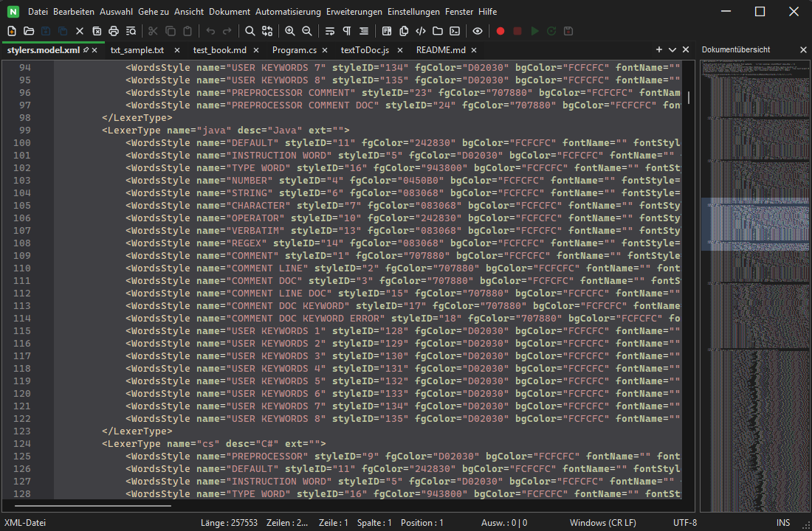Screen dimensions: 812x531
Task: Toggle word wrap
Action: click(x=330, y=31)
